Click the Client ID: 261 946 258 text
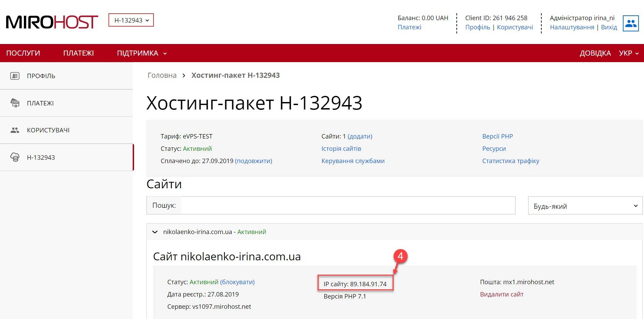644x319 pixels. pos(496,18)
